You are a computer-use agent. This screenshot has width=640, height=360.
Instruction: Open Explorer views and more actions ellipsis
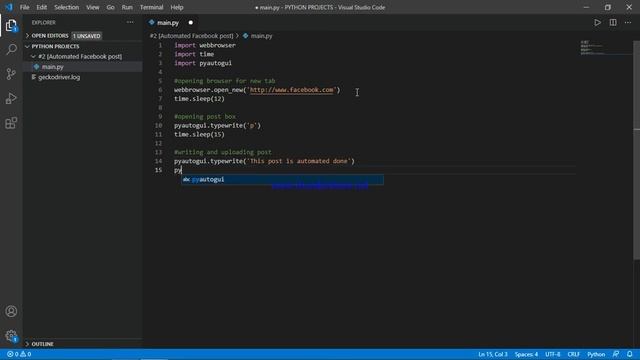pos(130,22)
